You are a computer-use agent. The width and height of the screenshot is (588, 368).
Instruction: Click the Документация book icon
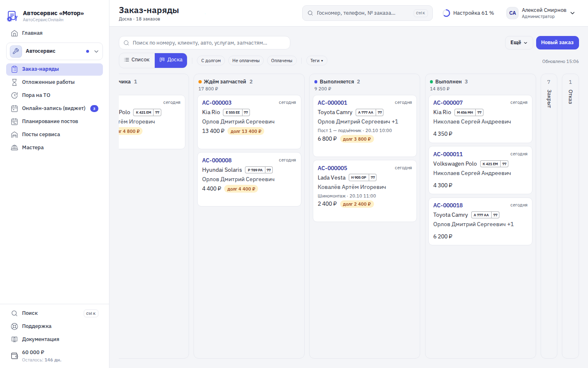(x=14, y=339)
